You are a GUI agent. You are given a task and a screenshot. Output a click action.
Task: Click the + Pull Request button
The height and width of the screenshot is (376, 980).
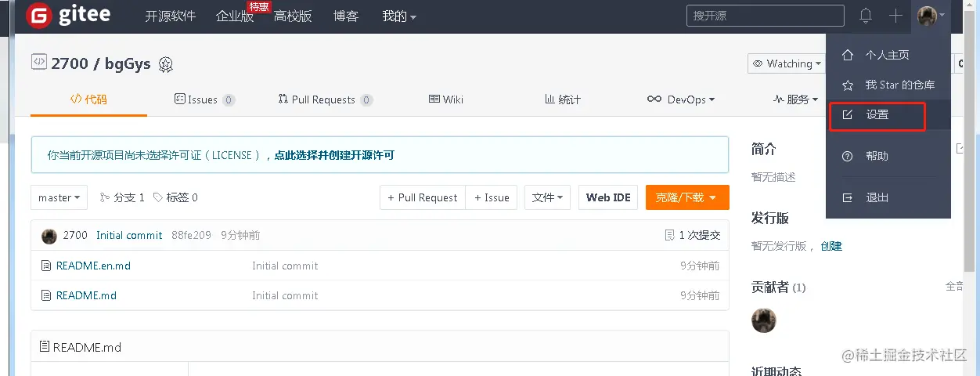[x=423, y=197]
